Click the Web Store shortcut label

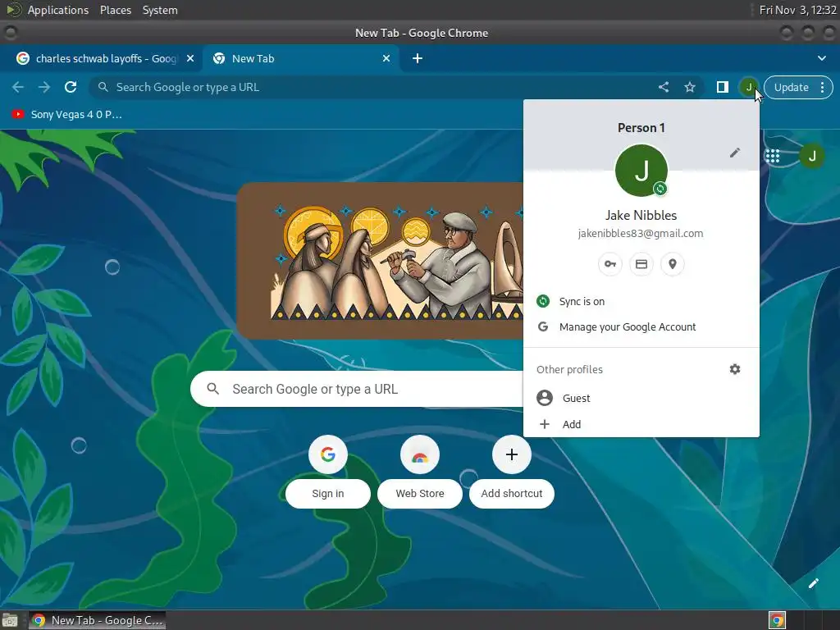(x=420, y=493)
